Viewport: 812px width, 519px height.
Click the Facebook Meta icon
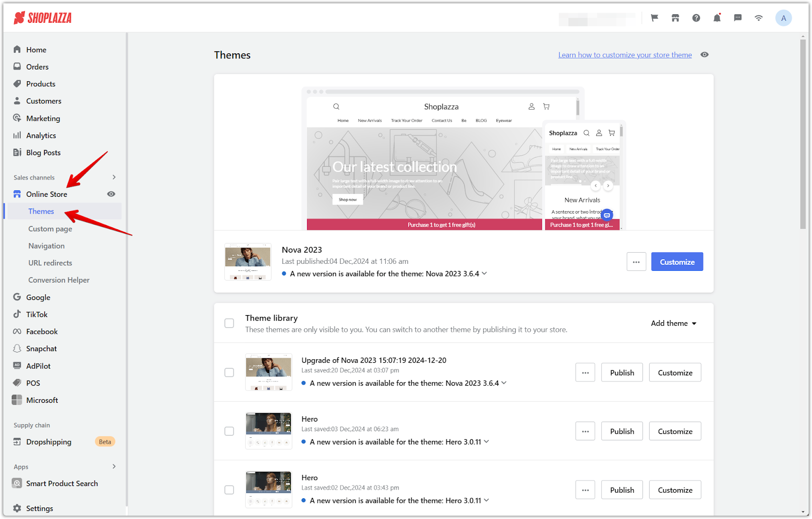pos(17,331)
